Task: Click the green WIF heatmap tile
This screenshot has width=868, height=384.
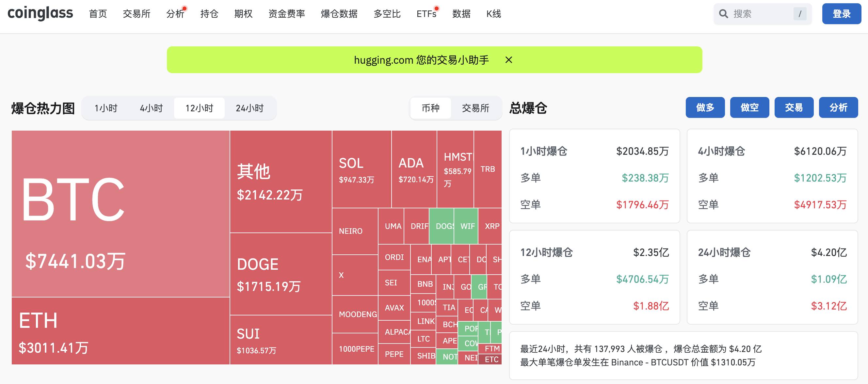Action: tap(466, 226)
